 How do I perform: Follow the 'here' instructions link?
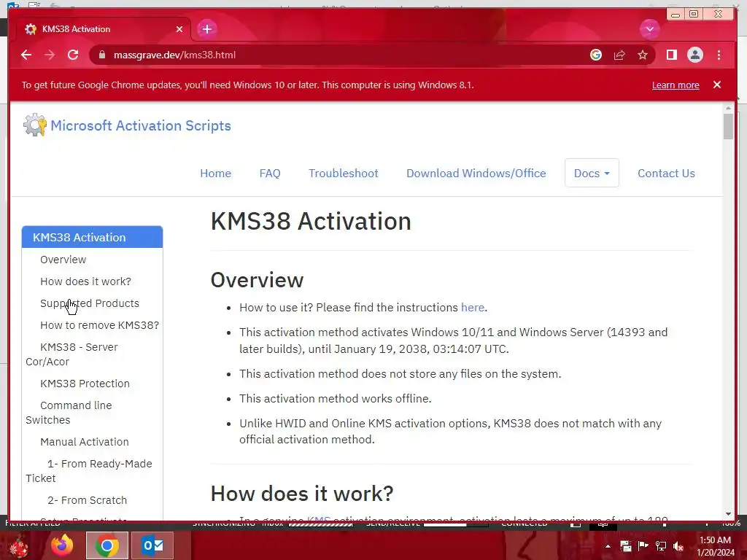pos(473,308)
